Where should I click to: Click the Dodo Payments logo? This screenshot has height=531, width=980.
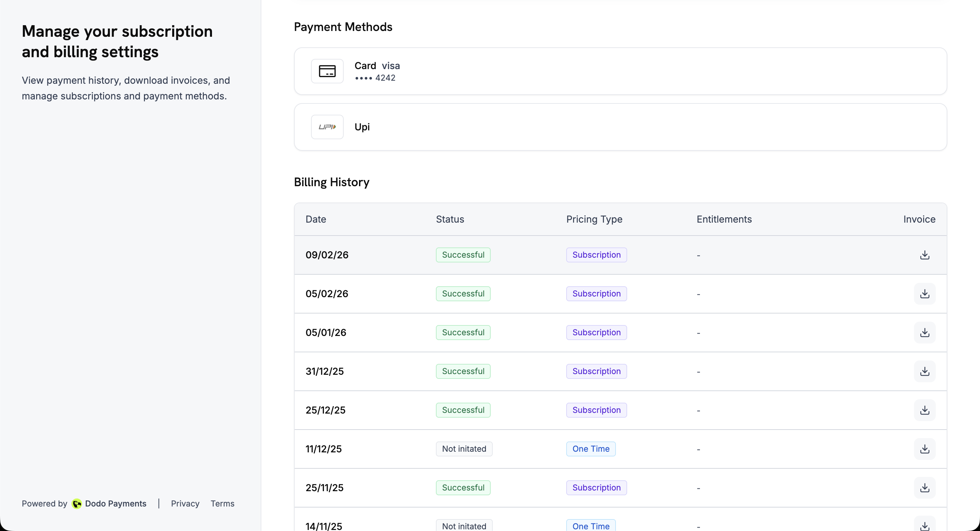pos(77,503)
